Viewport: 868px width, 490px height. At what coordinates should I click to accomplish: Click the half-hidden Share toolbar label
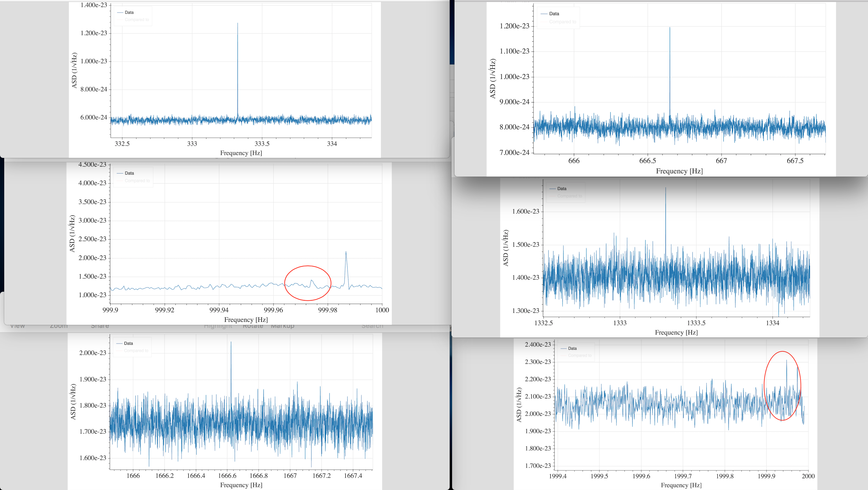click(x=100, y=326)
